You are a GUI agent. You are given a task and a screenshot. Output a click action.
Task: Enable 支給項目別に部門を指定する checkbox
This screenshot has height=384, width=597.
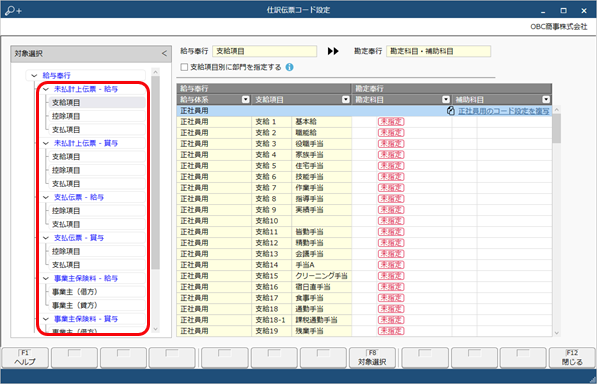(185, 67)
